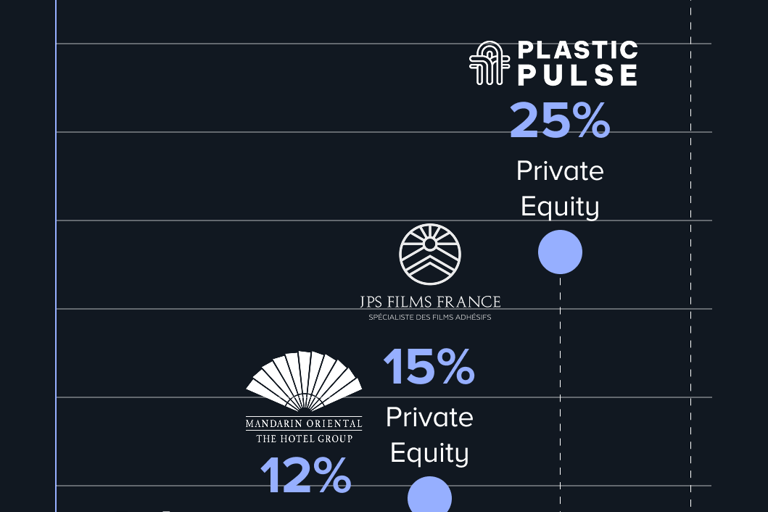Click the blue data point below 25%
Viewport: 768px width, 512px height.
[560, 252]
